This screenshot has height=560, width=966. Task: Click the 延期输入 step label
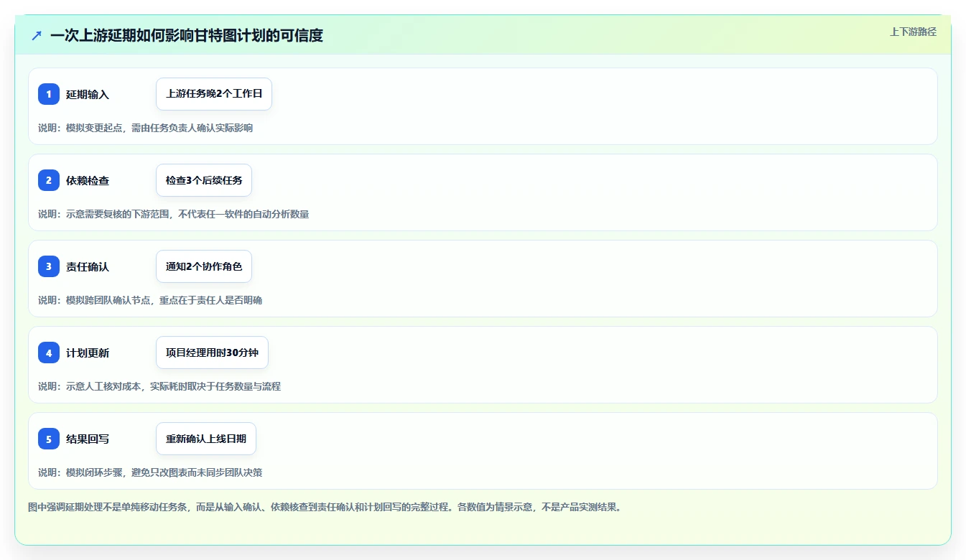pos(88,94)
